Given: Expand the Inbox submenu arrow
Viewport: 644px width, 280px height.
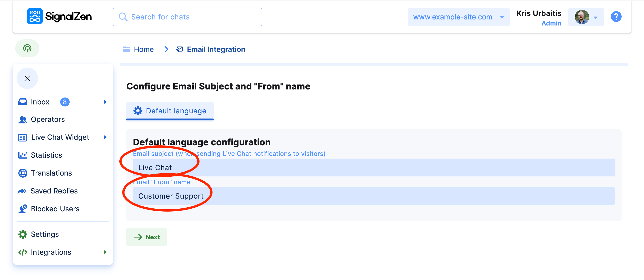Looking at the screenshot, I should pyautogui.click(x=105, y=102).
